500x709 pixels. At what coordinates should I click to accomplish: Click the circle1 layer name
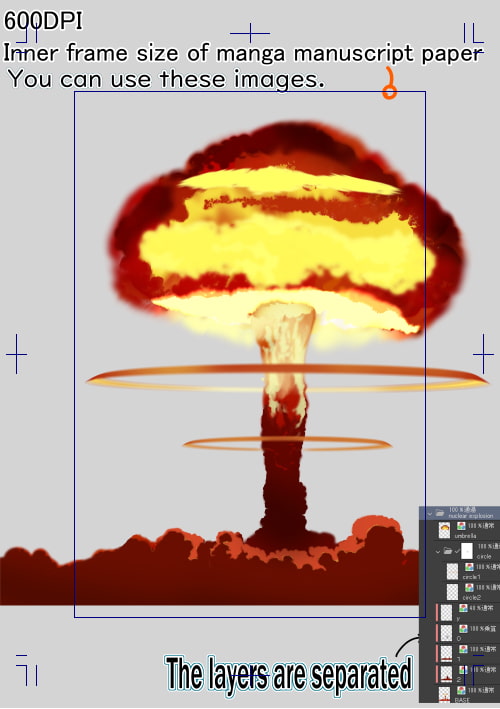[472, 577]
